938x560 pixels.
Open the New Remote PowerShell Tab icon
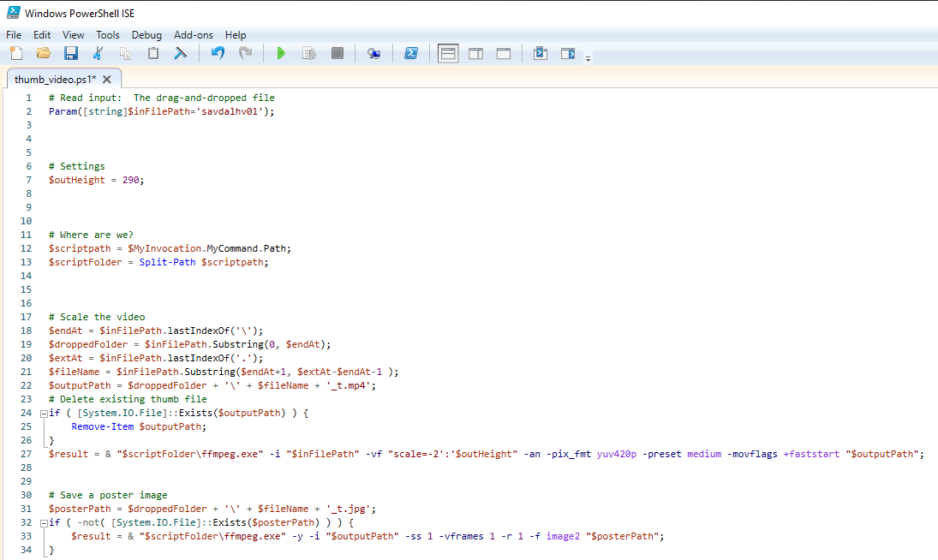point(373,53)
